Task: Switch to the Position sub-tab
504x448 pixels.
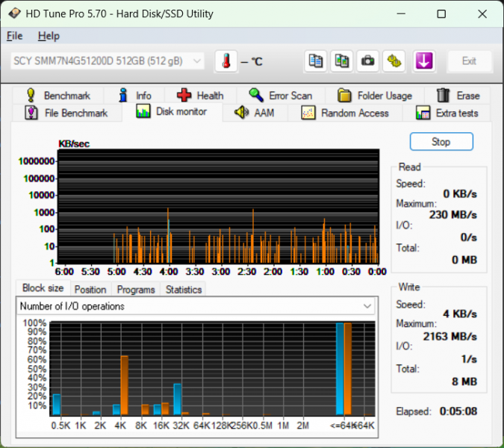Action: point(90,290)
